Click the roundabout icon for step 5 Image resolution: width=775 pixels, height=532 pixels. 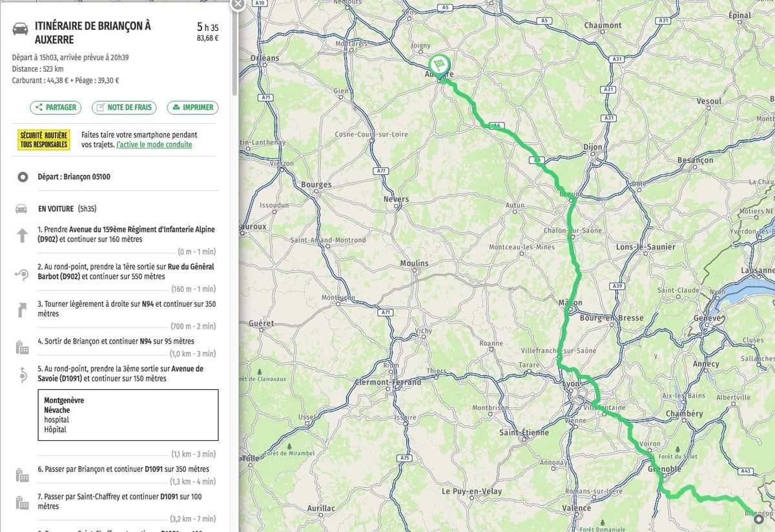pos(23,374)
